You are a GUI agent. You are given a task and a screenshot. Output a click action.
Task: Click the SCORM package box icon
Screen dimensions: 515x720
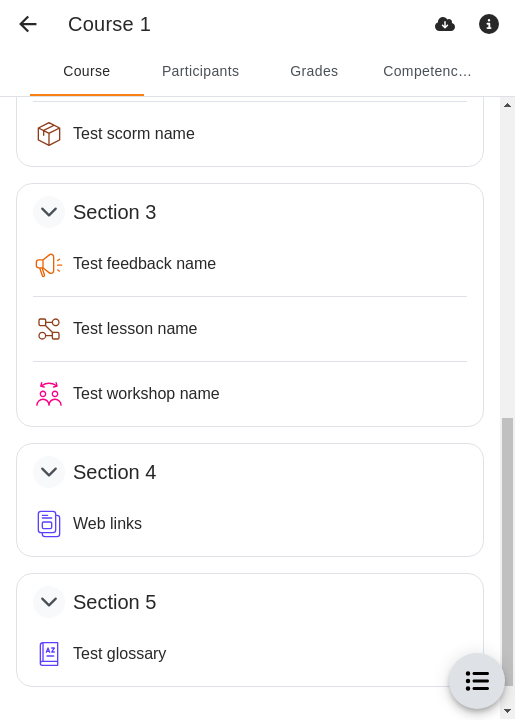click(x=49, y=134)
